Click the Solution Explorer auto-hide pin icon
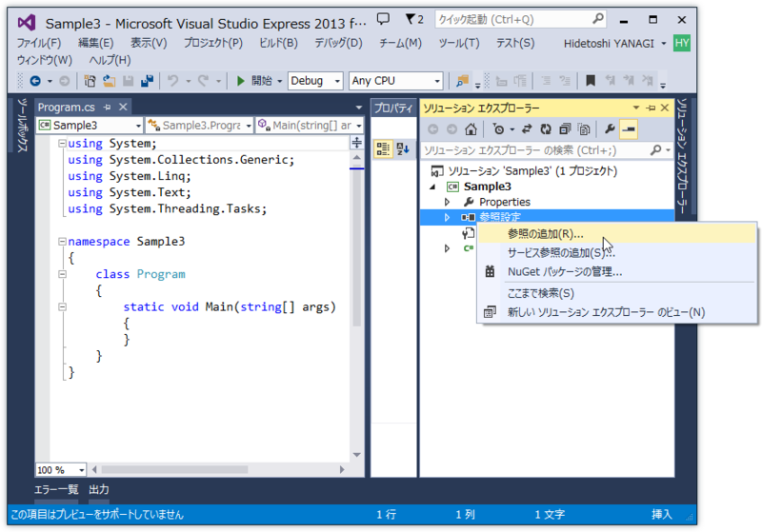The width and height of the screenshot is (762, 532). pyautogui.click(x=651, y=108)
